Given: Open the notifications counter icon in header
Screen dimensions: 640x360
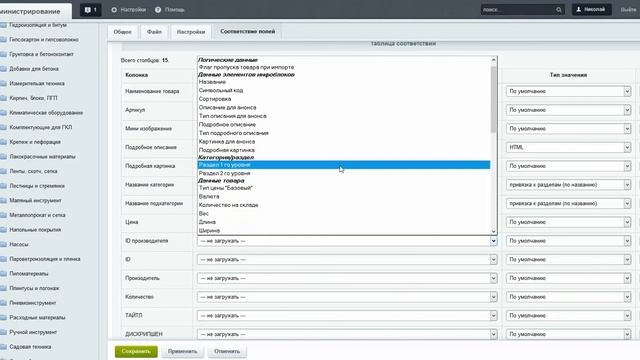Looking at the screenshot, I should point(91,10).
